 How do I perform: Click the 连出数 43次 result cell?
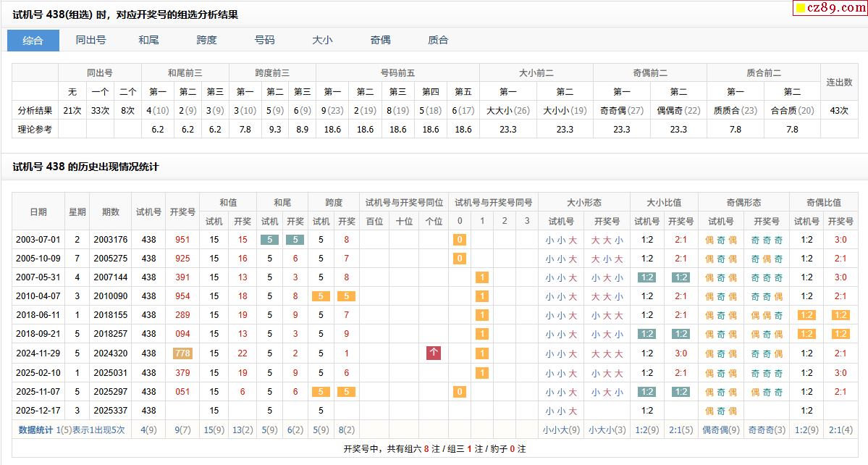tap(839, 111)
